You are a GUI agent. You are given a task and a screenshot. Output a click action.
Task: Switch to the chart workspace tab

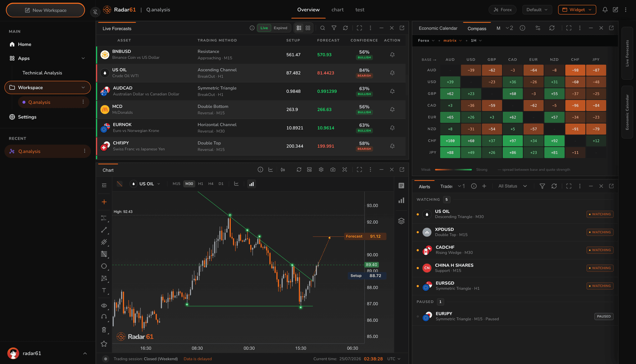[x=337, y=10]
